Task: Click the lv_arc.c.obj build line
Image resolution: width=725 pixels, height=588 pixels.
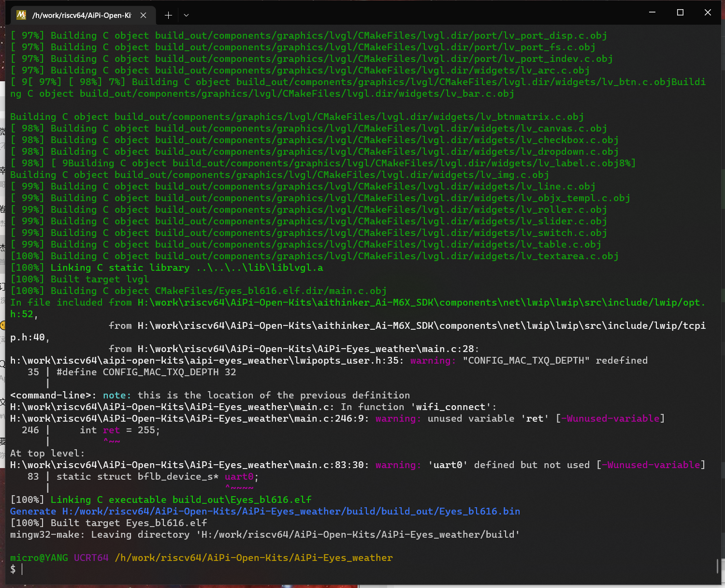Action: click(300, 70)
